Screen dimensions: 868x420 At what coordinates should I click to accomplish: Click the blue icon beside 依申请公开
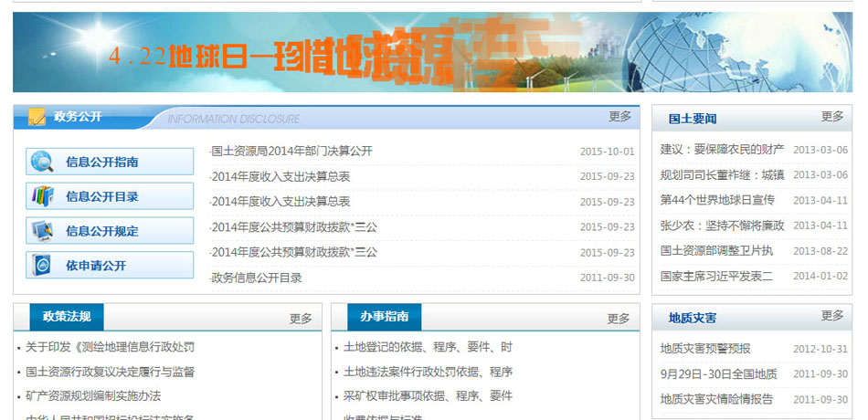coord(42,266)
